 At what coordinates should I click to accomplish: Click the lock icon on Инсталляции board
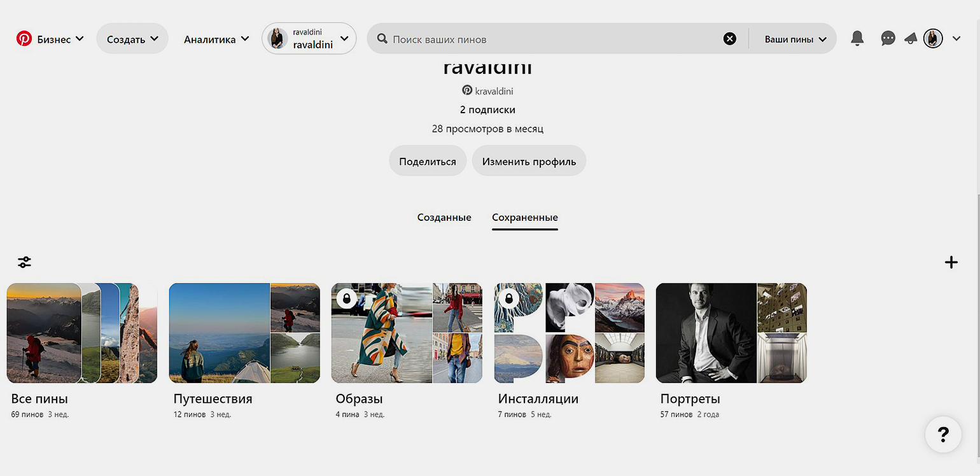click(509, 298)
